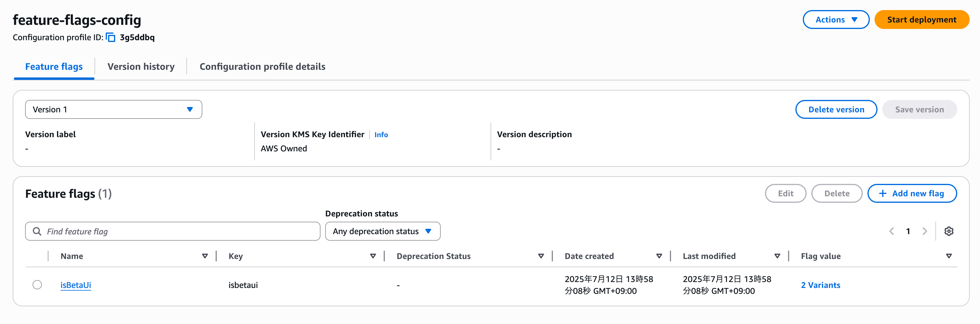Open the Actions dropdown menu

click(836, 20)
